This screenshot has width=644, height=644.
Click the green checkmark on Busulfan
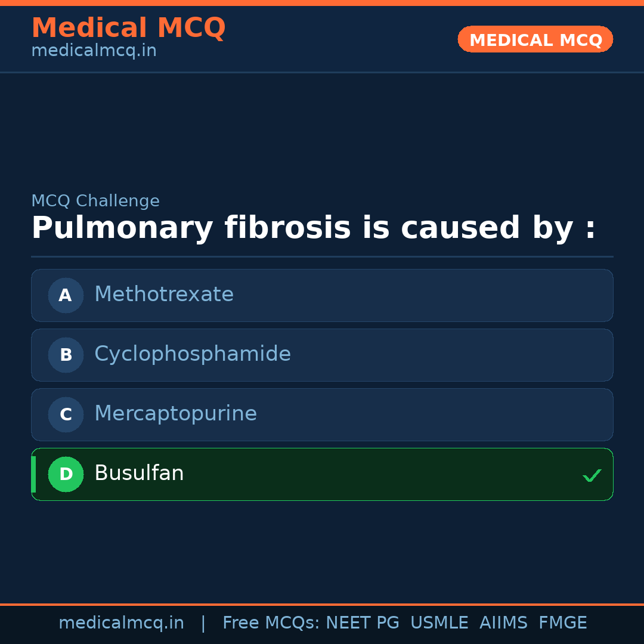point(592,475)
